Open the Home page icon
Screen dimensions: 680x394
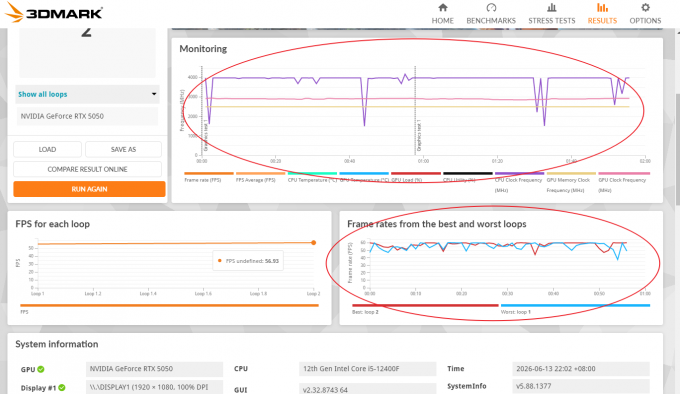442,7
